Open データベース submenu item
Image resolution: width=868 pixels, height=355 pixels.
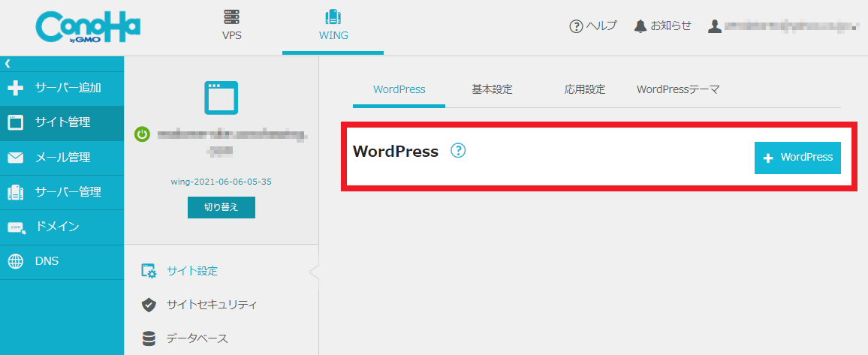click(197, 338)
